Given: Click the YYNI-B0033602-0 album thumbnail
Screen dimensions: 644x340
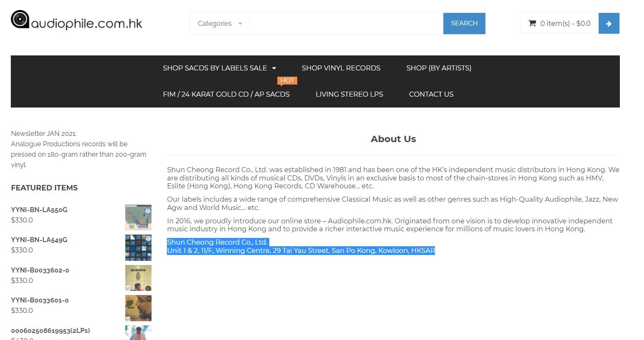Looking at the screenshot, I should 138,278.
